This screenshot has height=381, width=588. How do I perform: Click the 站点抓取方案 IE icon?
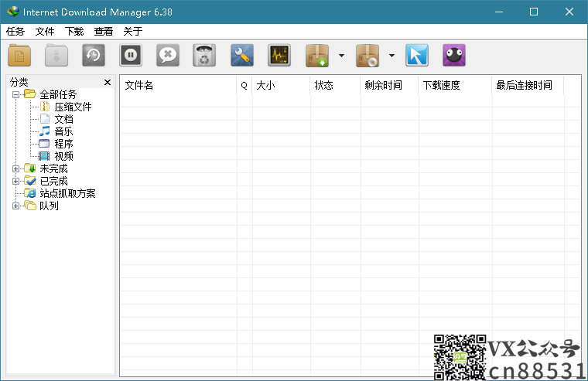coord(30,193)
